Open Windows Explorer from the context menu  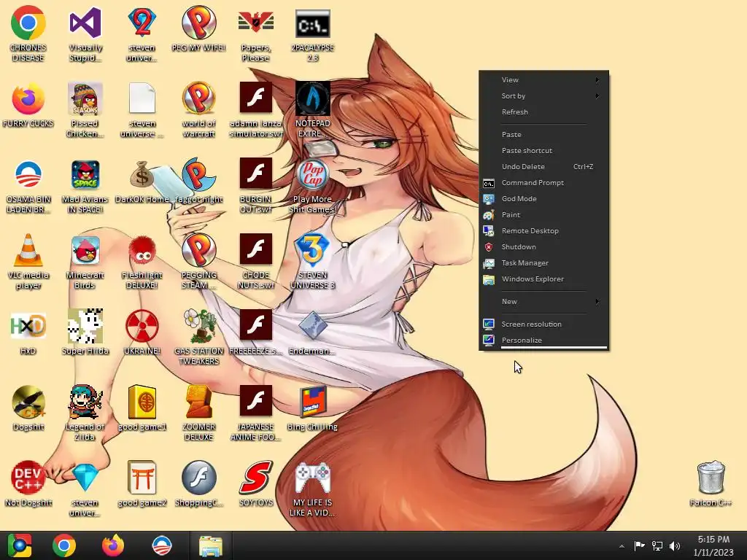543,279
